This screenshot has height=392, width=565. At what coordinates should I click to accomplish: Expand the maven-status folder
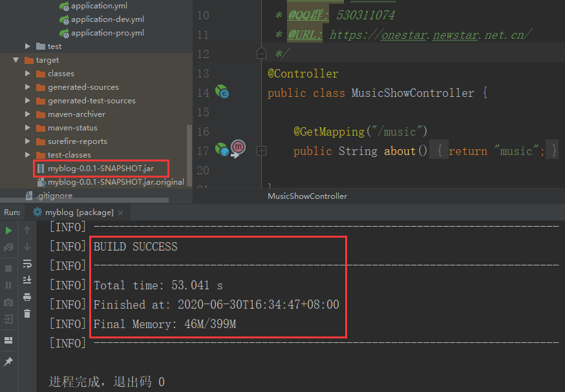[x=28, y=128]
